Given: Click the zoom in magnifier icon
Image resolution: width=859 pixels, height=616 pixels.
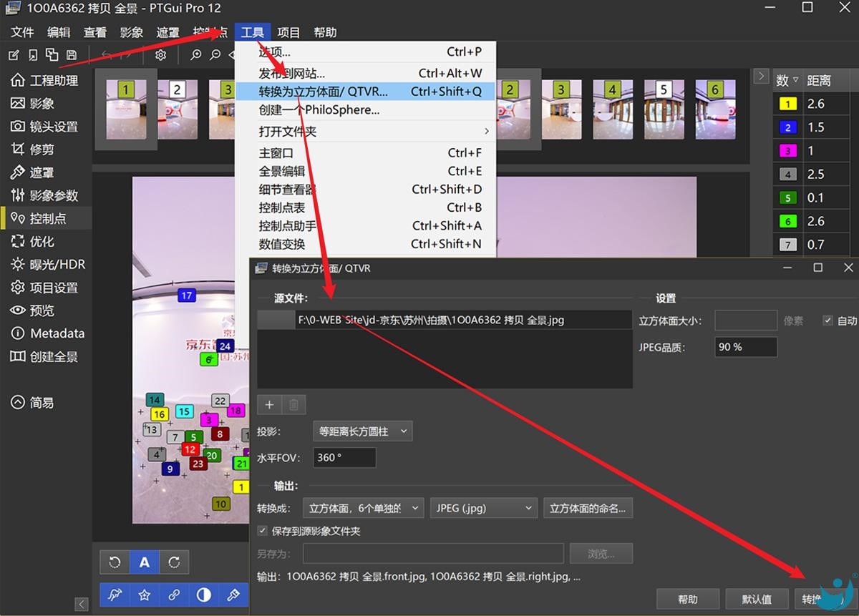Looking at the screenshot, I should point(195,55).
